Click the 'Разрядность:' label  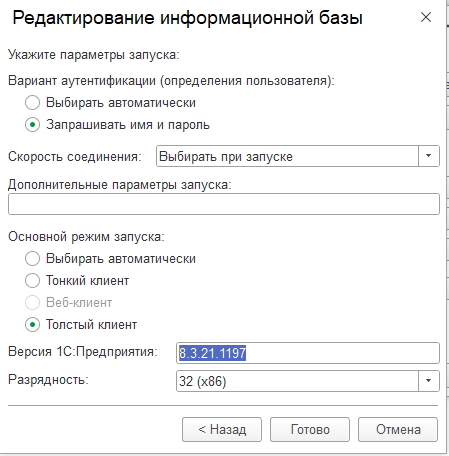48,380
